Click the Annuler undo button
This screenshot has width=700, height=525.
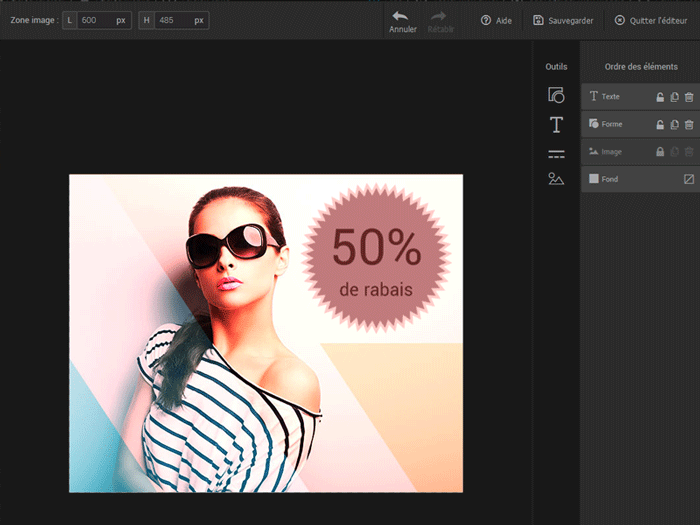402,21
